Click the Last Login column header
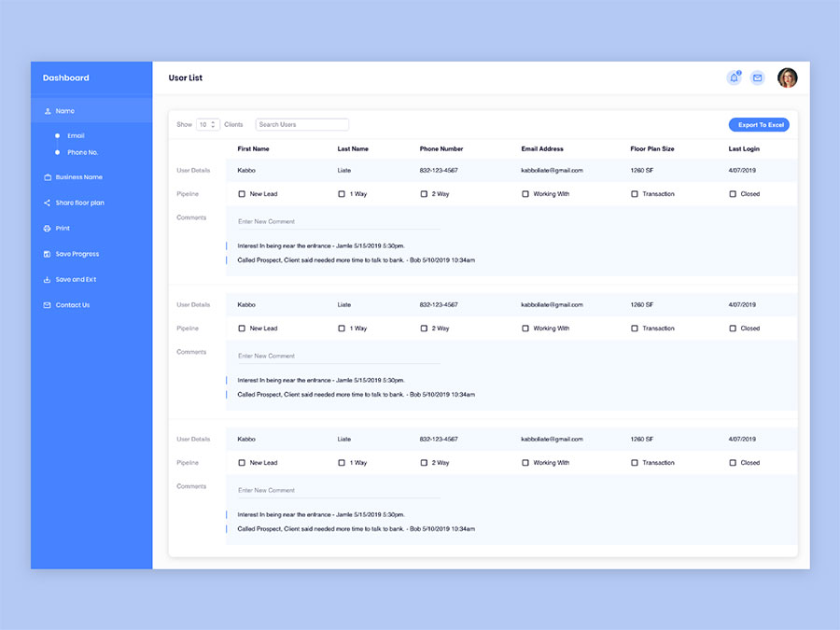The height and width of the screenshot is (630, 840). [x=744, y=149]
